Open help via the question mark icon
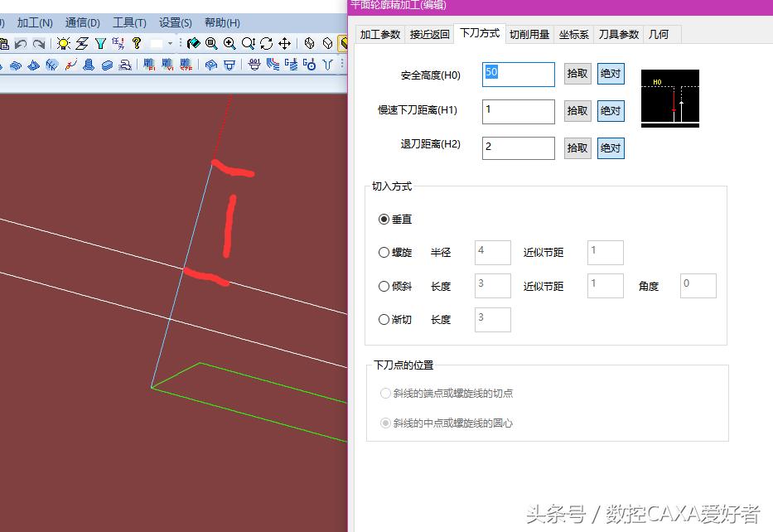 [x=136, y=43]
